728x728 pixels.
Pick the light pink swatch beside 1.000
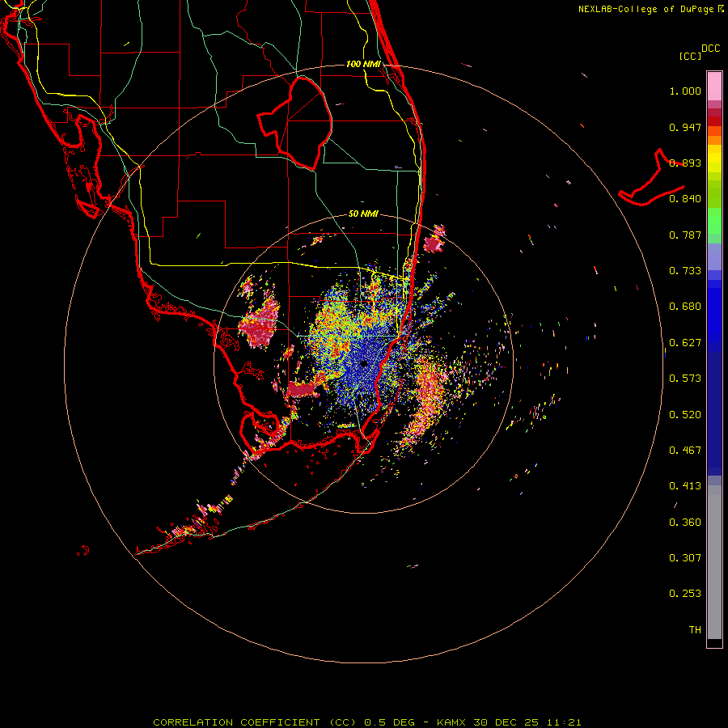[714, 87]
